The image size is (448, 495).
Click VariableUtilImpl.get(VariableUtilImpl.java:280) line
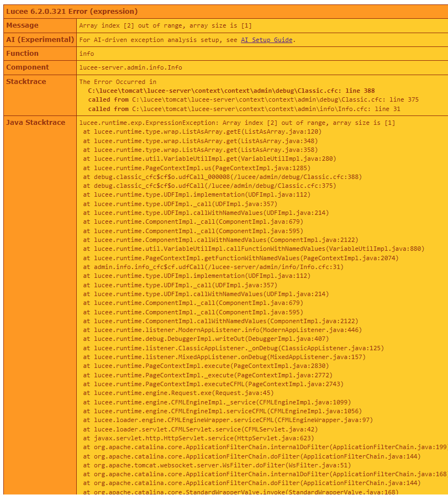pos(209,159)
